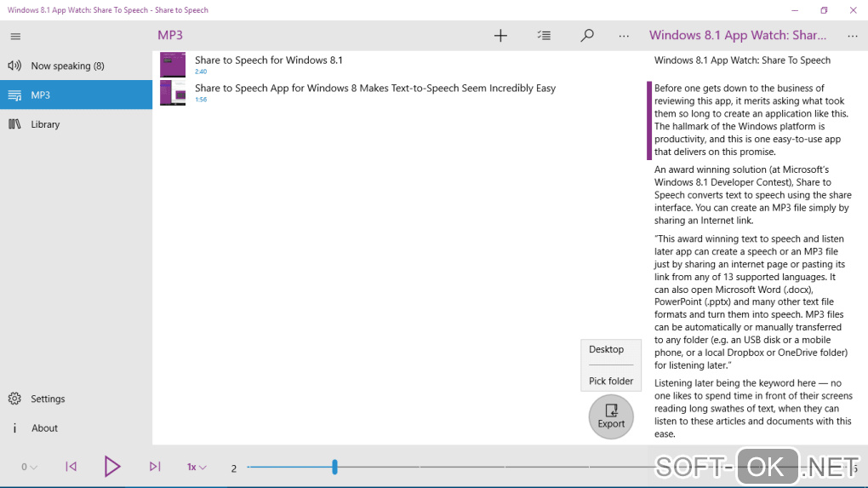
Task: Open more options for the article pane
Action: 853,36
